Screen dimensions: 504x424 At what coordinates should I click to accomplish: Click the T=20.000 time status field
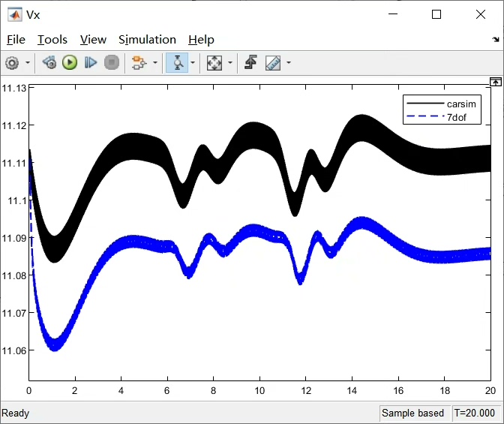point(475,413)
